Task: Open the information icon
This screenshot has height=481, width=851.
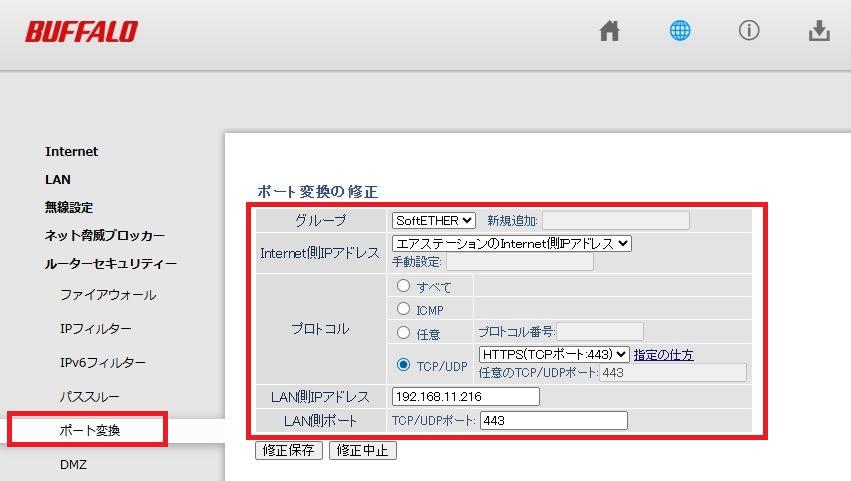Action: click(749, 30)
